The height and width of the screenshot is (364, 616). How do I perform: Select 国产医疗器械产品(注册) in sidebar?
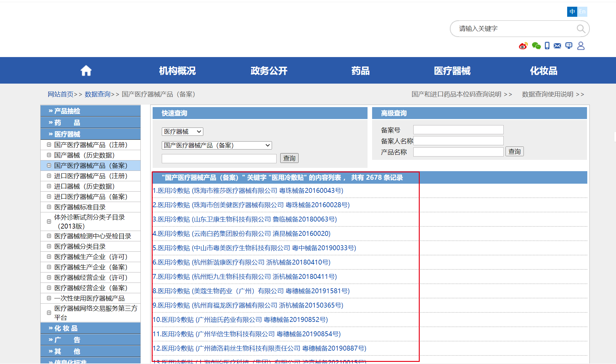(x=91, y=145)
